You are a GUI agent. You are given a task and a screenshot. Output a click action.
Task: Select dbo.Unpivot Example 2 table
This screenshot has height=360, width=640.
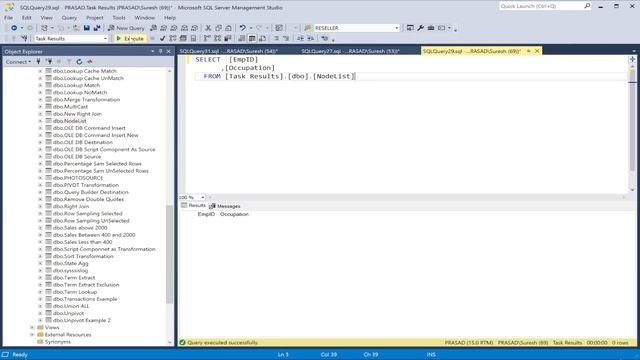tap(82, 320)
